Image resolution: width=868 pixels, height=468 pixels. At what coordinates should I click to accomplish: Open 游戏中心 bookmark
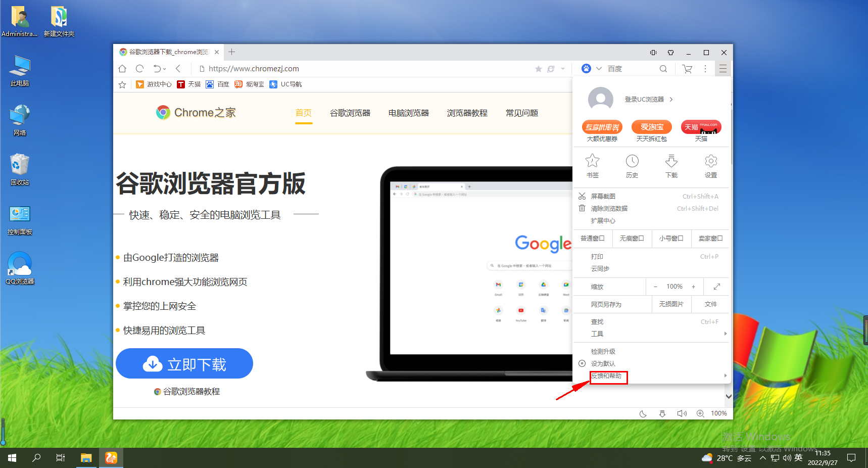tap(154, 84)
